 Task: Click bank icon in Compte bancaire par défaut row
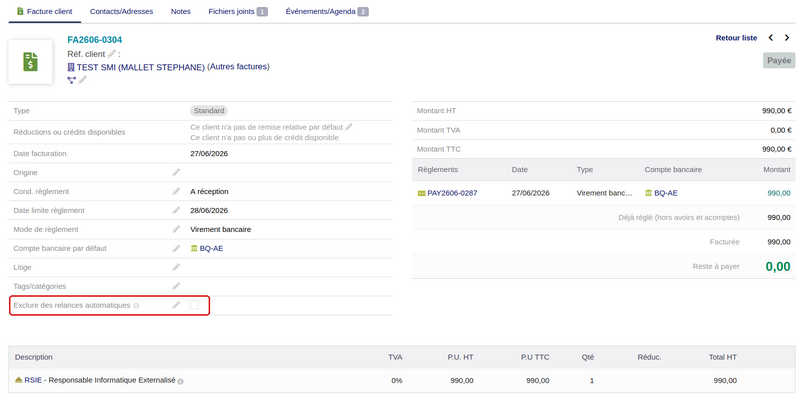pos(194,248)
